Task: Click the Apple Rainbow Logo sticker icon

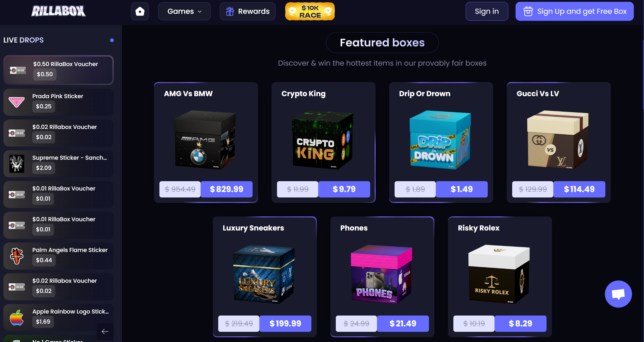Action: click(x=17, y=318)
